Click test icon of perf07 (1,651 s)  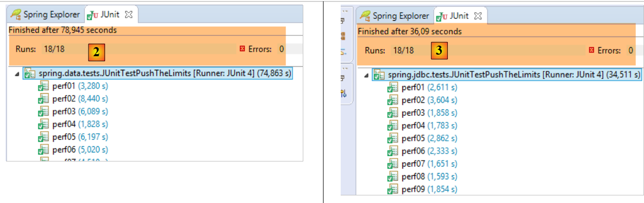pyautogui.click(x=392, y=164)
